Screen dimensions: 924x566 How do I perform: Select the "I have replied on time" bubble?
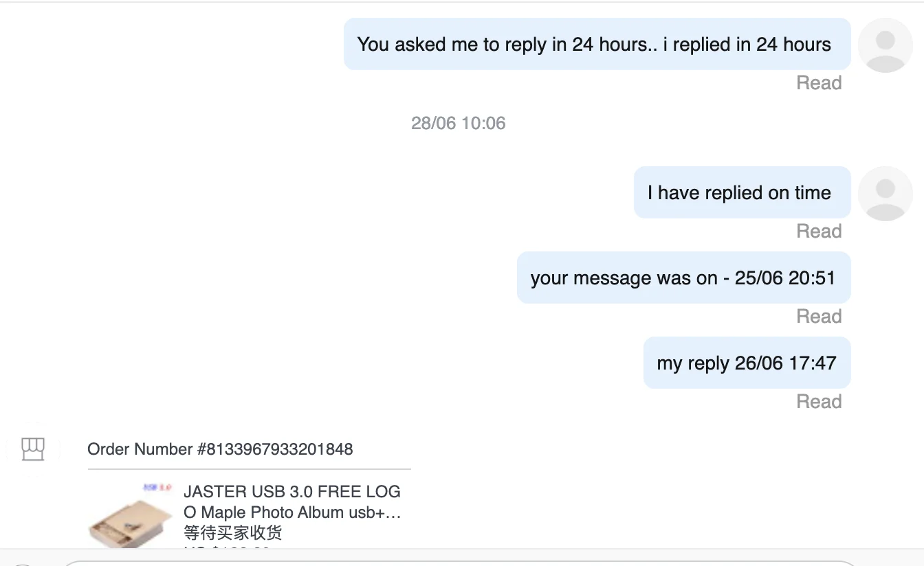click(x=742, y=193)
